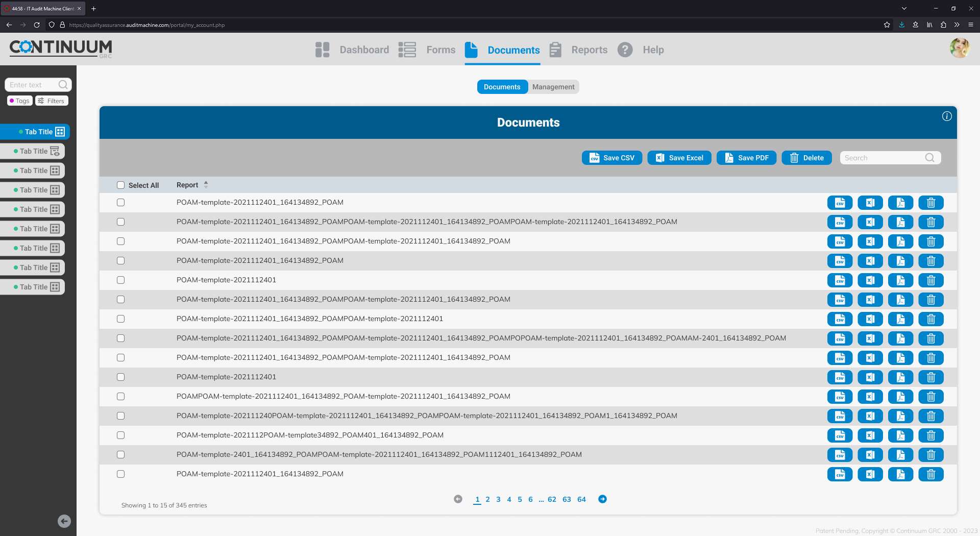Click the Save Excel button
The width and height of the screenshot is (980, 536).
pyautogui.click(x=679, y=158)
